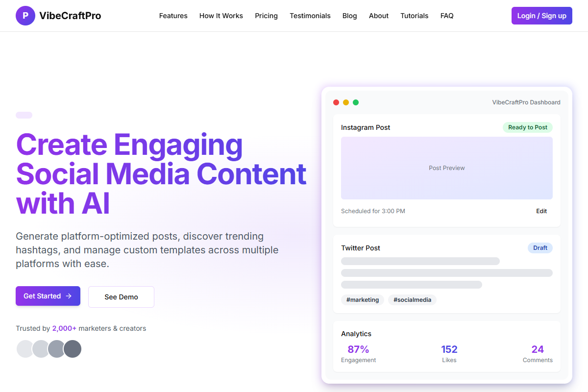Viewport: 588px width, 392px height.
Task: Click the Ready to Post status badge
Action: tap(527, 127)
